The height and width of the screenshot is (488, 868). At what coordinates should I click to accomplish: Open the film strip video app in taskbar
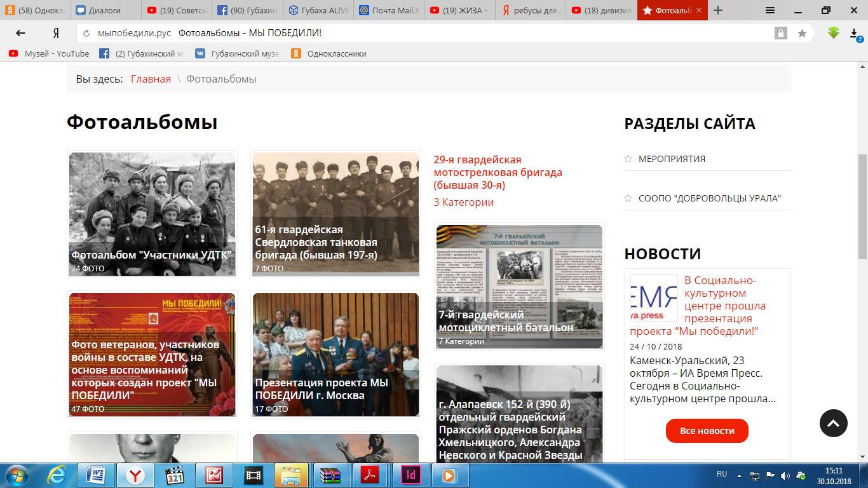[x=254, y=475]
